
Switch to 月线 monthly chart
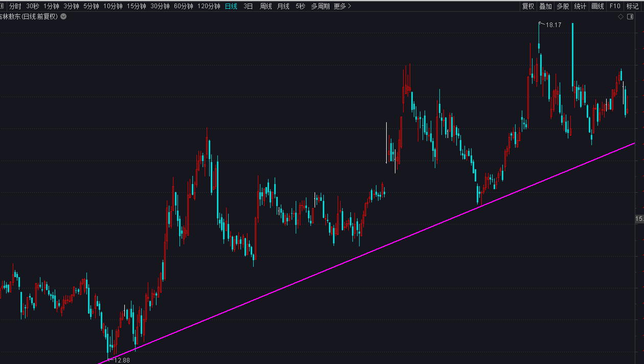(283, 6)
